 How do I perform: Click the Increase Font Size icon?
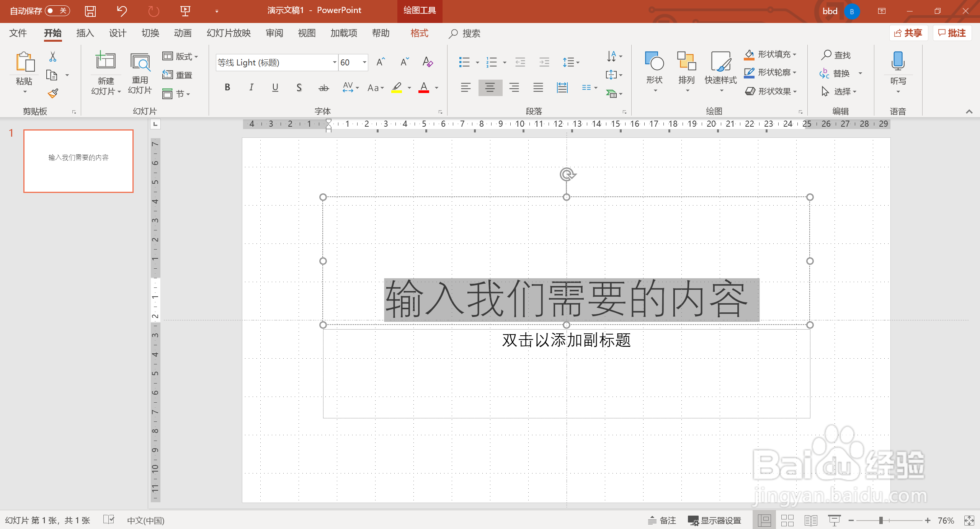(x=380, y=62)
